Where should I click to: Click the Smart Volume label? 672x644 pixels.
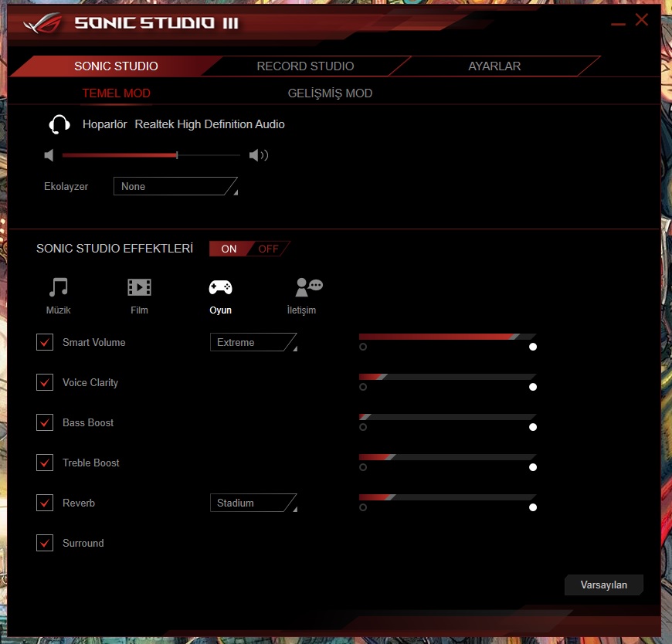pyautogui.click(x=94, y=342)
